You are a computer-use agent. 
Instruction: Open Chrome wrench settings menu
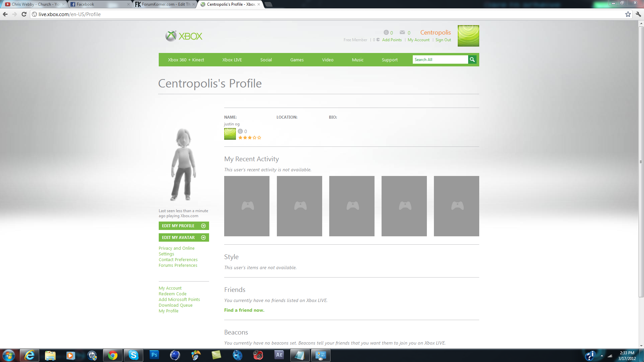pyautogui.click(x=638, y=14)
